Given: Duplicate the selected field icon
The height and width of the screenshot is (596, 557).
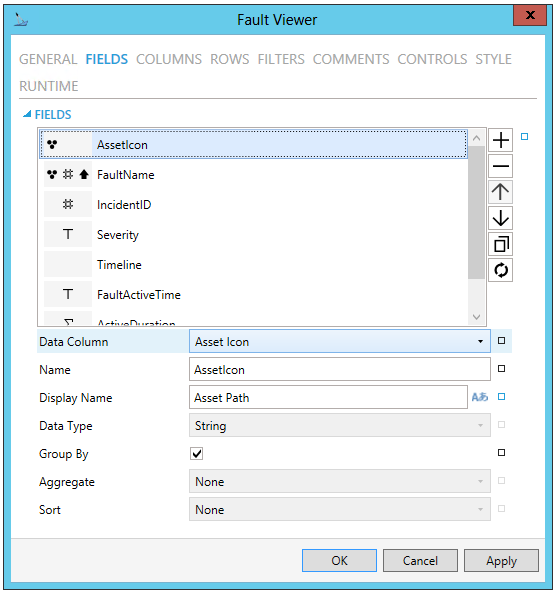Looking at the screenshot, I should coord(500,244).
